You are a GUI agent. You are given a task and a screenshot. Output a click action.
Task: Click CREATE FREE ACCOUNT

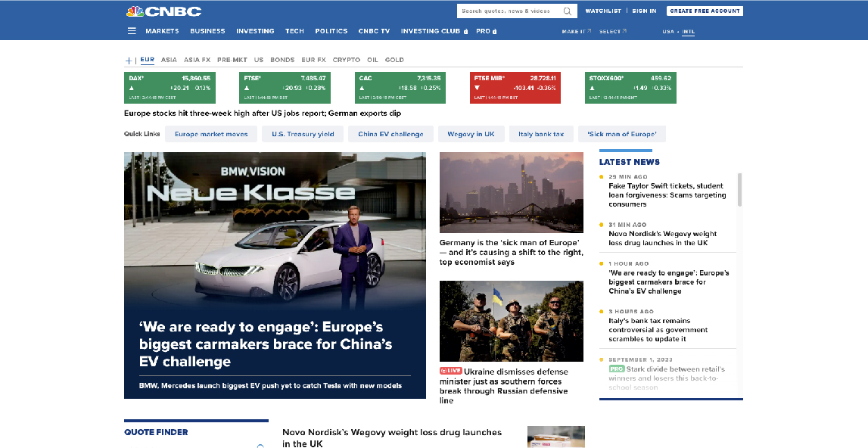pyautogui.click(x=705, y=11)
